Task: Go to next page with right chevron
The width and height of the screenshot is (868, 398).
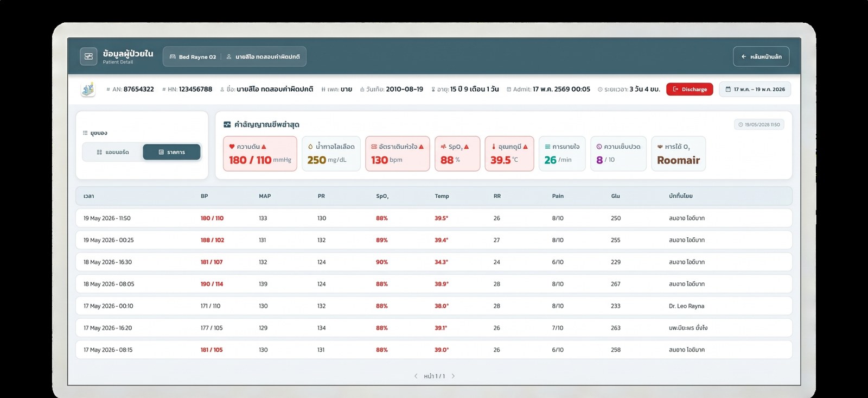Action: [453, 376]
